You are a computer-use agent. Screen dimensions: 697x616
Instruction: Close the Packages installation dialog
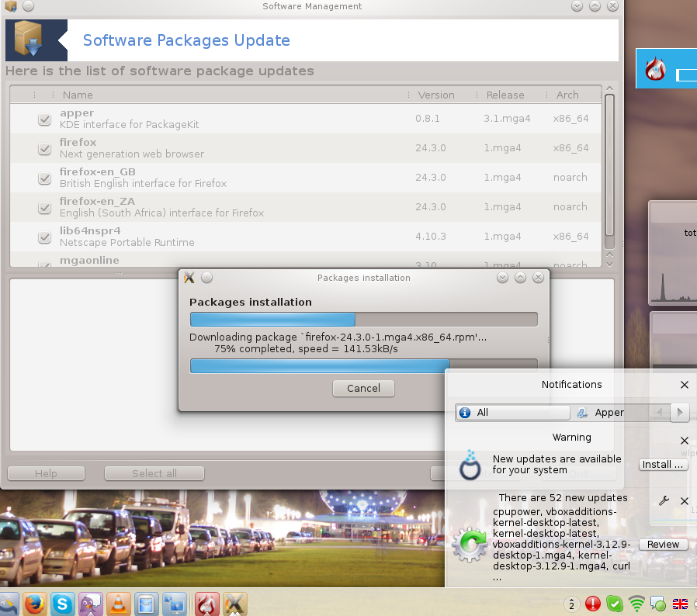click(538, 278)
